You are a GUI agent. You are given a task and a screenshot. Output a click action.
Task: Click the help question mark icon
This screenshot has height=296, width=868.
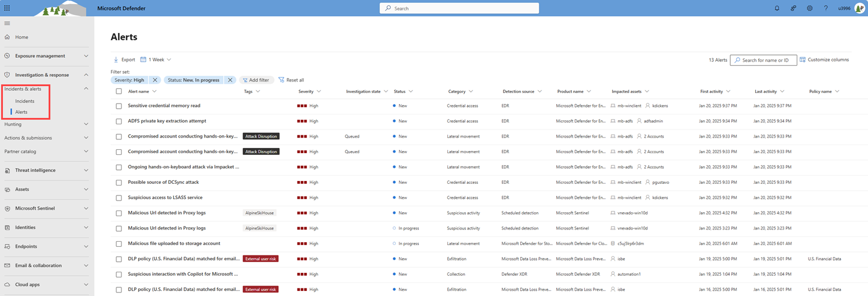click(x=826, y=8)
